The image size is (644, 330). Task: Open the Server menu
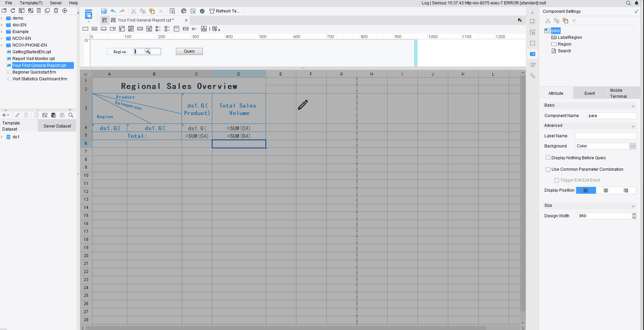coord(56,3)
